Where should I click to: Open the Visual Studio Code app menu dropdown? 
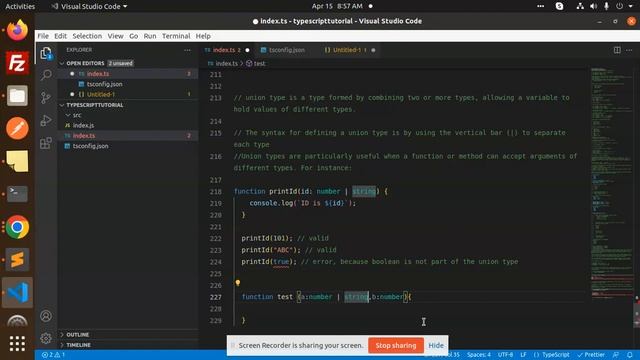89,6
